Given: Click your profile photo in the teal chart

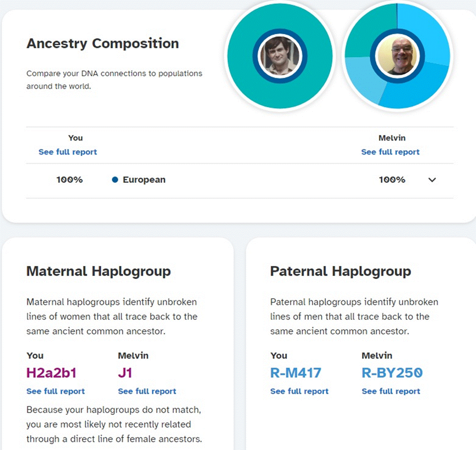Looking at the screenshot, I should [280, 56].
